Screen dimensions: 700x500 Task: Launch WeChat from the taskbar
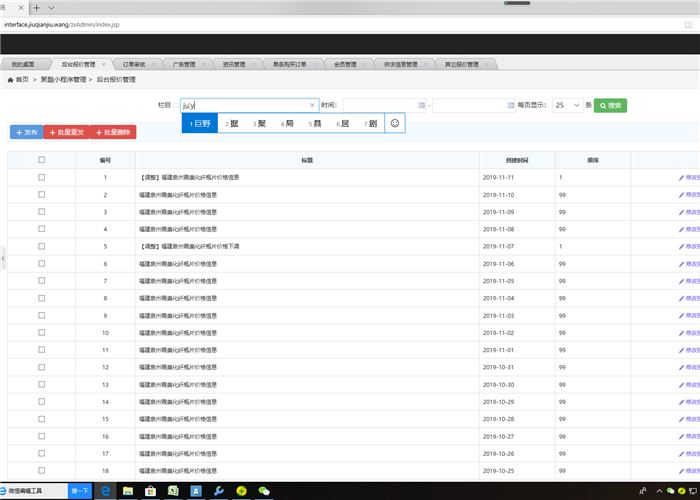coord(264,491)
